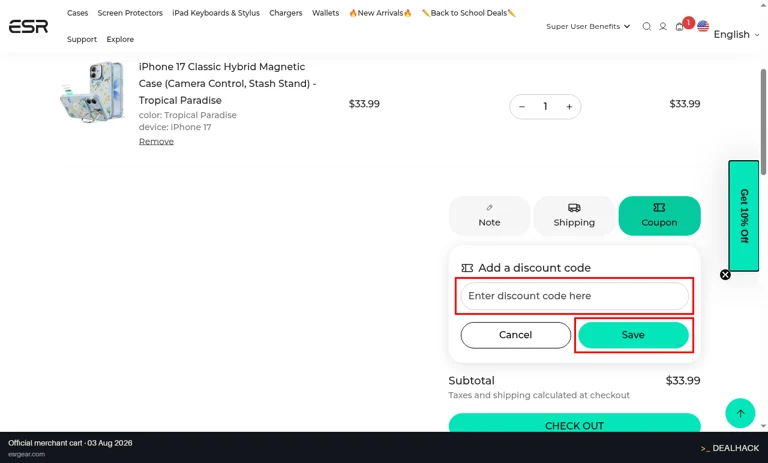Click 'Taxes and shipping calculated at checkout' text
Viewport: 768px width, 463px height.
click(539, 395)
